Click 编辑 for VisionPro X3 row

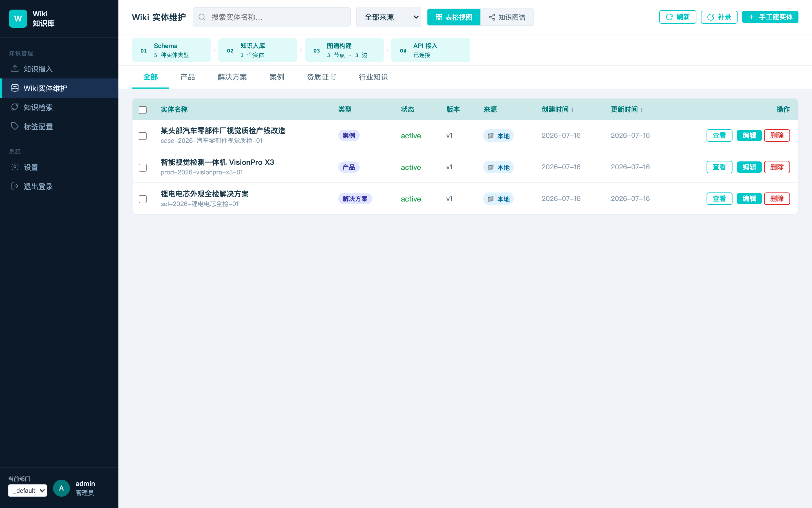click(x=749, y=167)
